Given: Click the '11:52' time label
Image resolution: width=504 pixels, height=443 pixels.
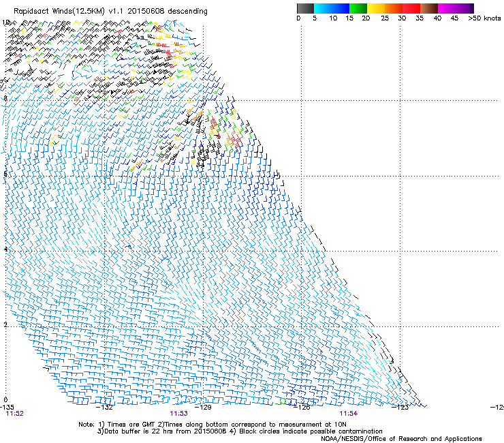Looking at the screenshot, I should tap(15, 414).
